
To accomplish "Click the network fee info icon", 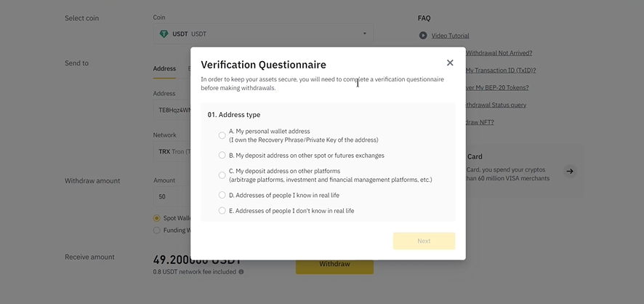I will point(241,271).
